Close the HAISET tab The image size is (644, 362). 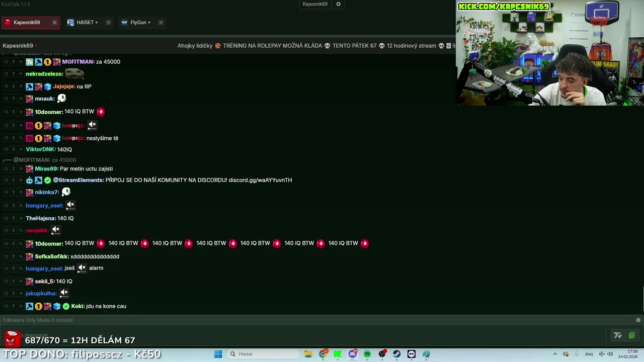pyautogui.click(x=108, y=22)
